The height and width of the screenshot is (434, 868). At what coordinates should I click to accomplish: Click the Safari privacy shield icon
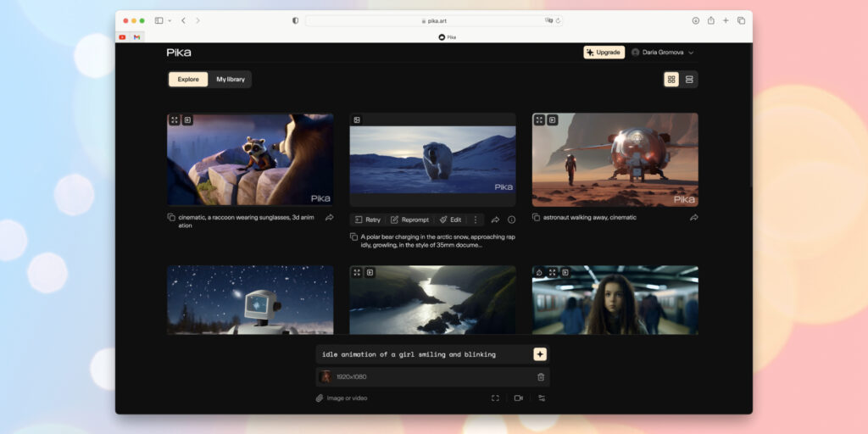coord(295,20)
